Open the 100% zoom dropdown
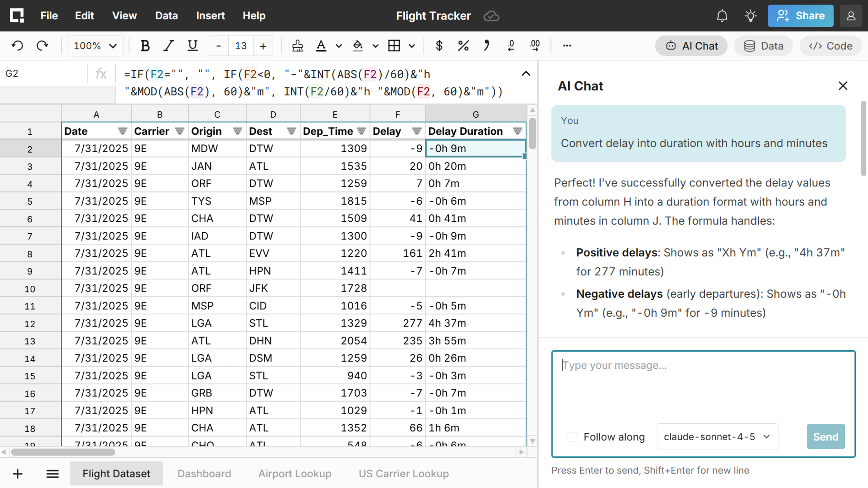 pos(95,46)
